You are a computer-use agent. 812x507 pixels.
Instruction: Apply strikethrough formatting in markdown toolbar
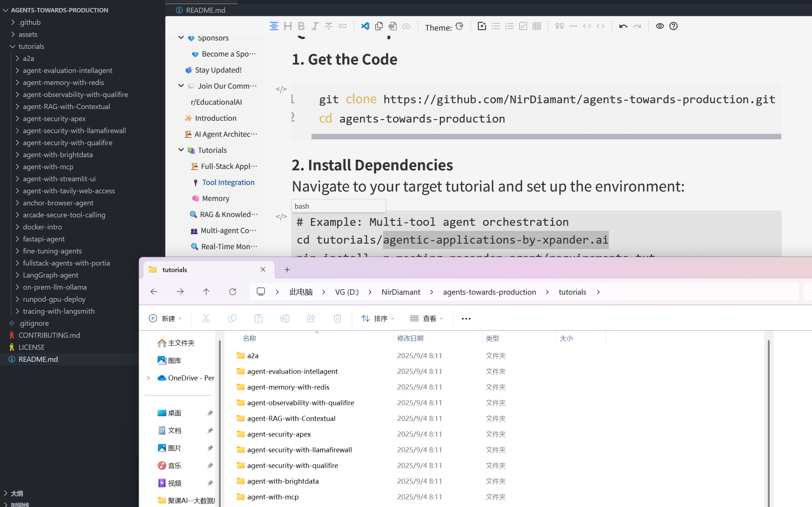pos(329,26)
